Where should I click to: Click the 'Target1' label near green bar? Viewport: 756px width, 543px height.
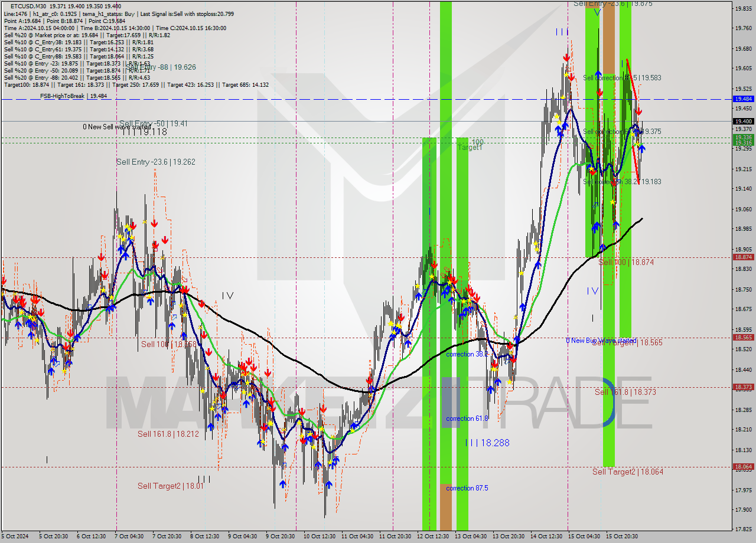[x=470, y=148]
